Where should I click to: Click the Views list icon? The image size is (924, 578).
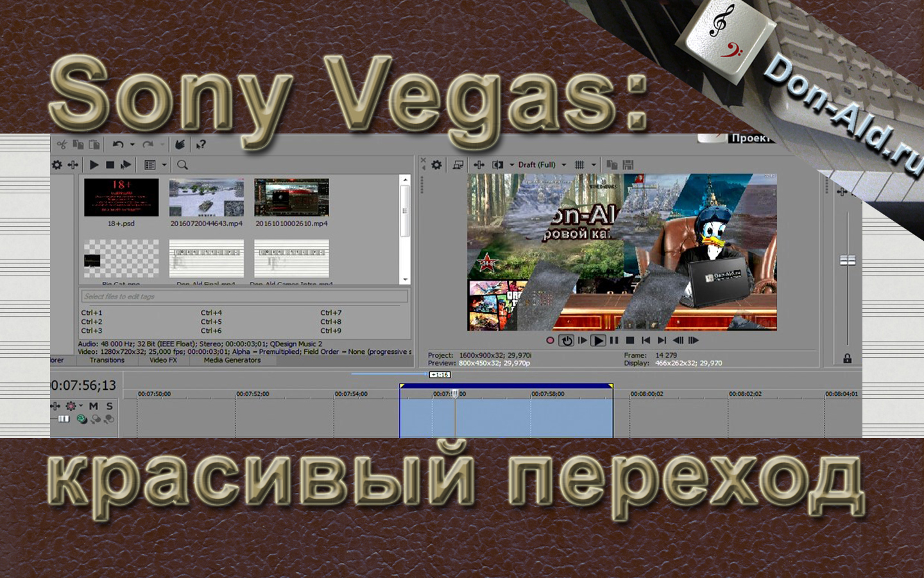click(150, 165)
